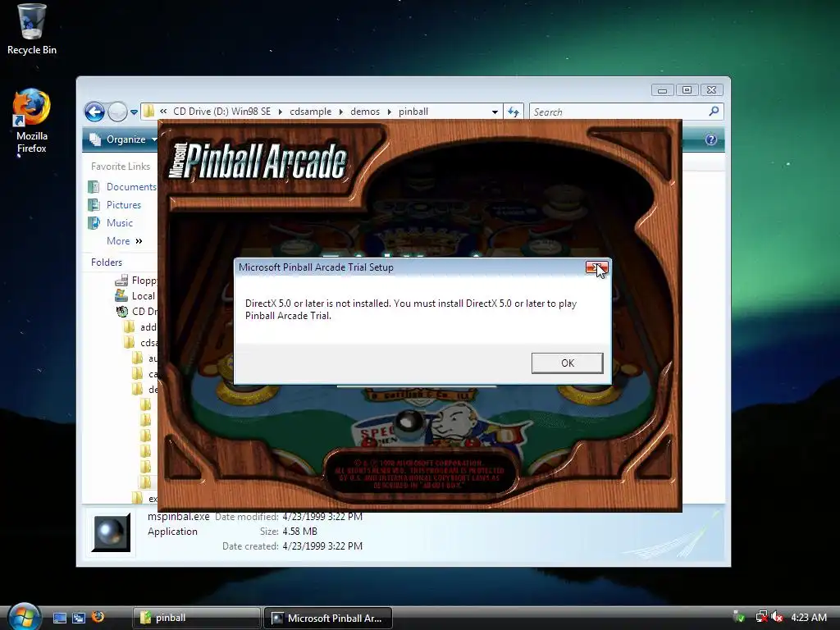Select the pinball breadcrumb segment
Screen dimensions: 840x630
click(x=413, y=112)
